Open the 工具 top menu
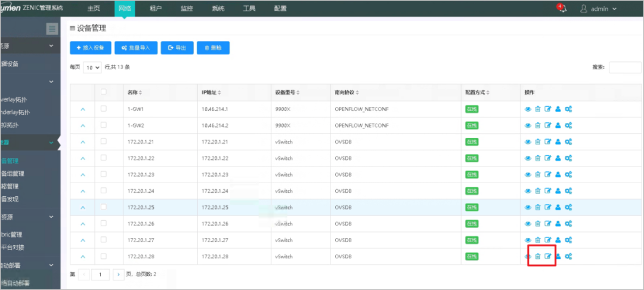The width and height of the screenshot is (644, 290). [x=249, y=8]
